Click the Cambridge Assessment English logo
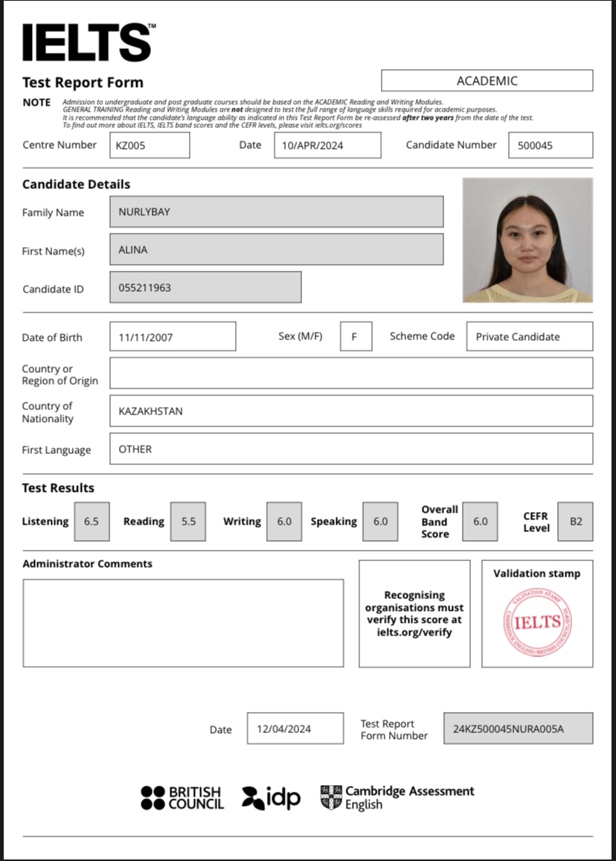 pyautogui.click(x=397, y=798)
